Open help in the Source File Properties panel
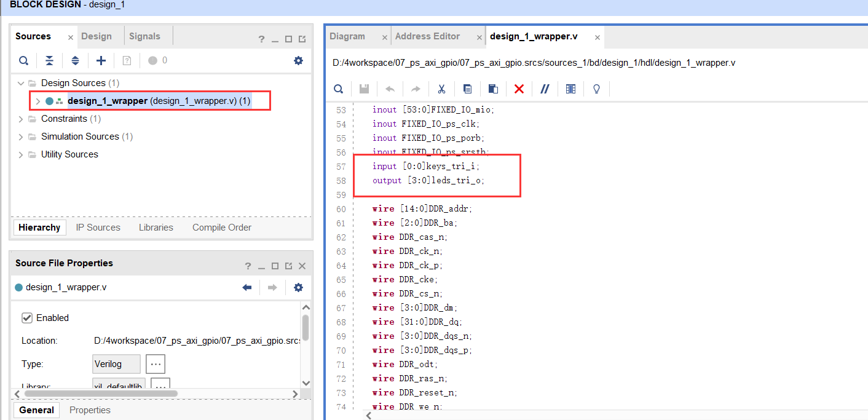The image size is (868, 420). coord(248,266)
